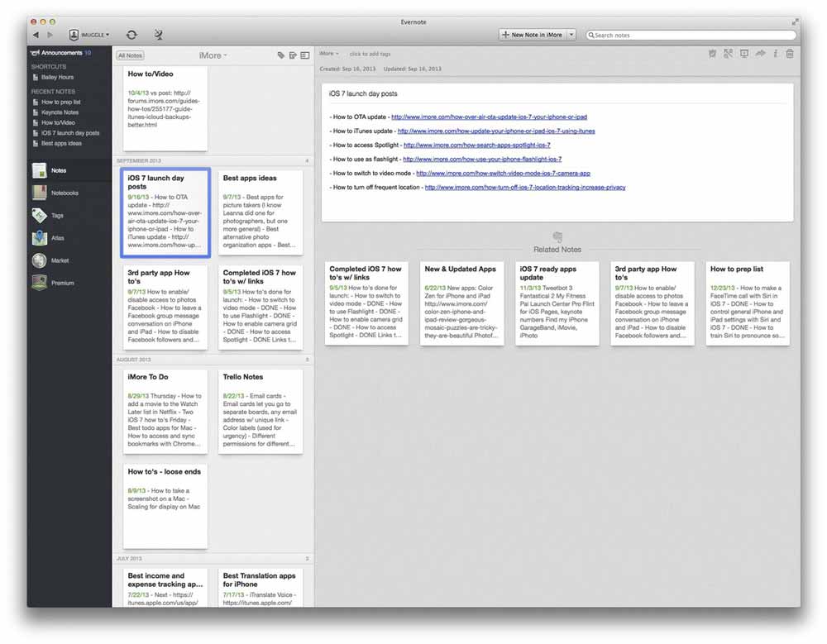Click the All Notes button
Screen dimensions: 827x644
coord(131,55)
